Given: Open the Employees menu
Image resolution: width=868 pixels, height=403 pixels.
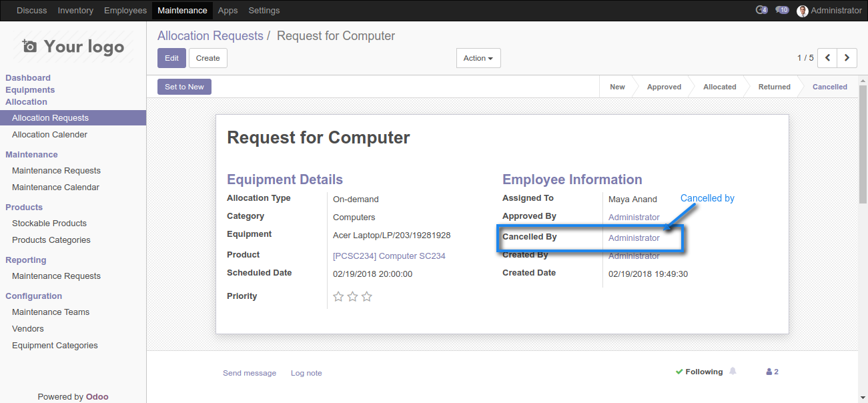Looking at the screenshot, I should 125,11.
